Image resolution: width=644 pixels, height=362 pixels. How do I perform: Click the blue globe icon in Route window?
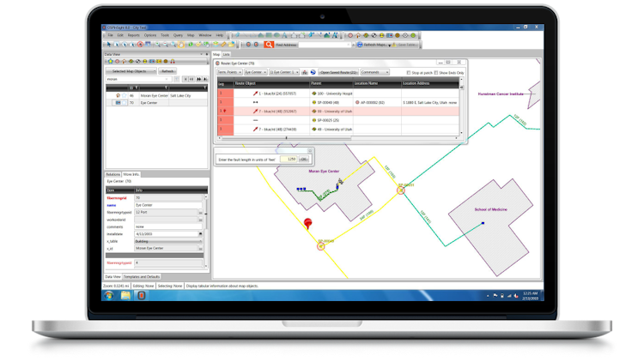tap(313, 72)
